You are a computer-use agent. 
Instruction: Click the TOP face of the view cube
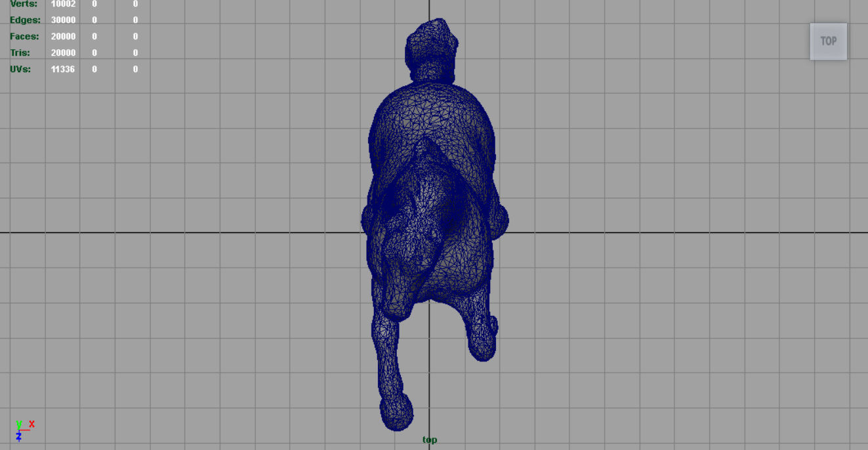[828, 41]
